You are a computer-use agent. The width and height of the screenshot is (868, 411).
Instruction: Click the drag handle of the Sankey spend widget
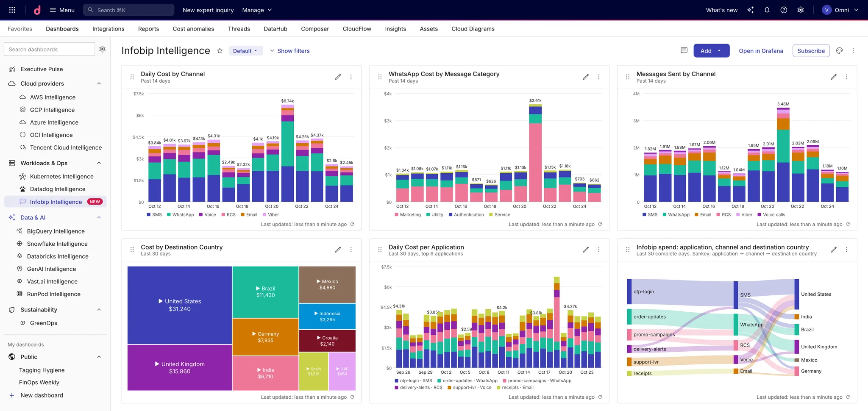pyautogui.click(x=628, y=250)
